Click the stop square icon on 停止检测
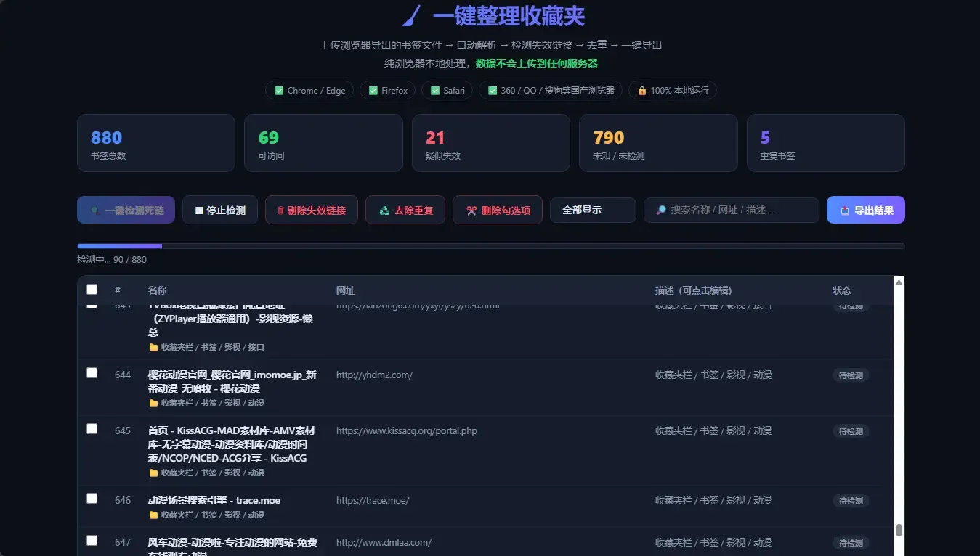The image size is (980, 556). [199, 210]
